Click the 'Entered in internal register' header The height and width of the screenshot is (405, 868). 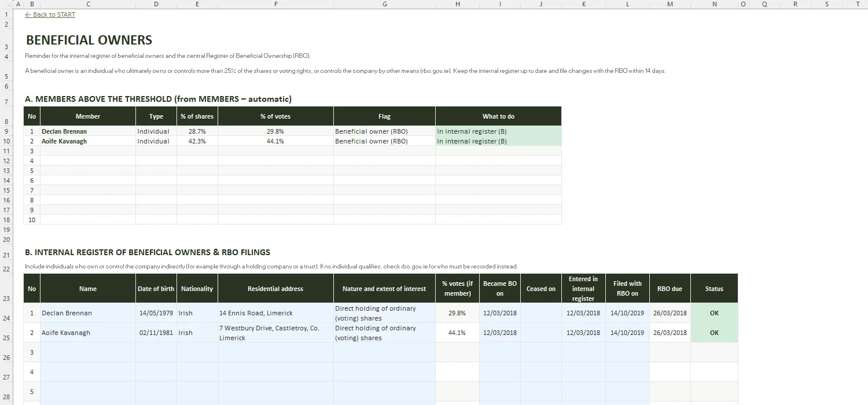coord(583,289)
